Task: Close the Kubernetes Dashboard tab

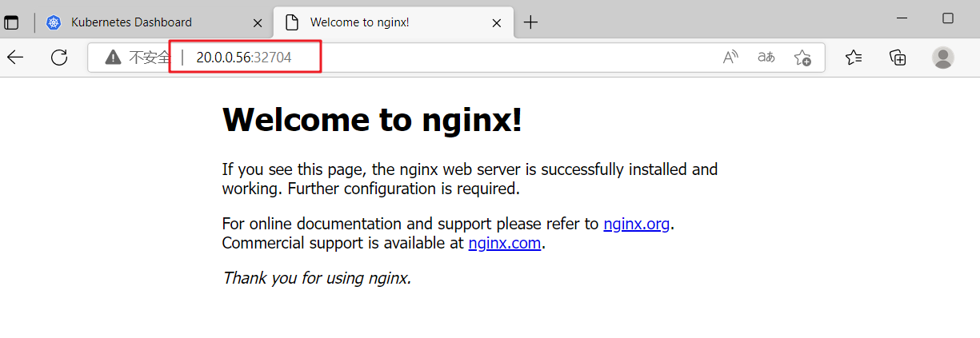Action: point(258,22)
